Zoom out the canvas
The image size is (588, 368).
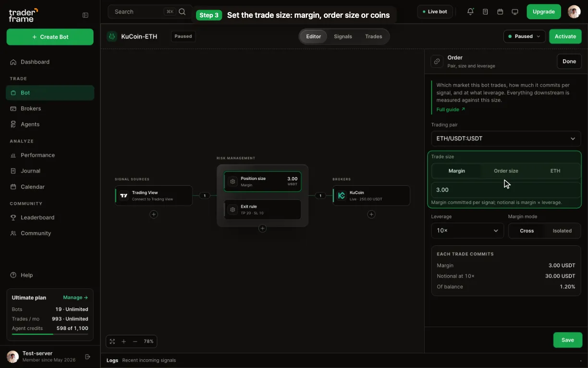135,342
